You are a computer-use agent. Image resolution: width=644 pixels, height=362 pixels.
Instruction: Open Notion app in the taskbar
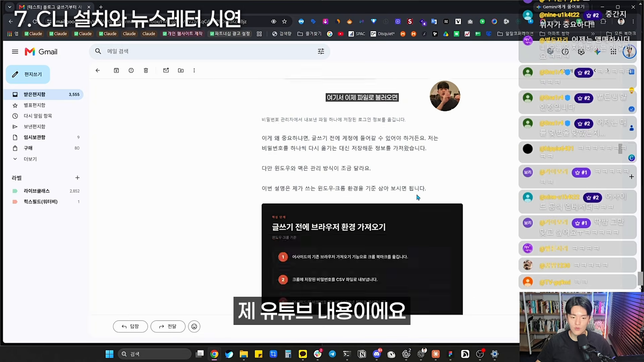362,354
